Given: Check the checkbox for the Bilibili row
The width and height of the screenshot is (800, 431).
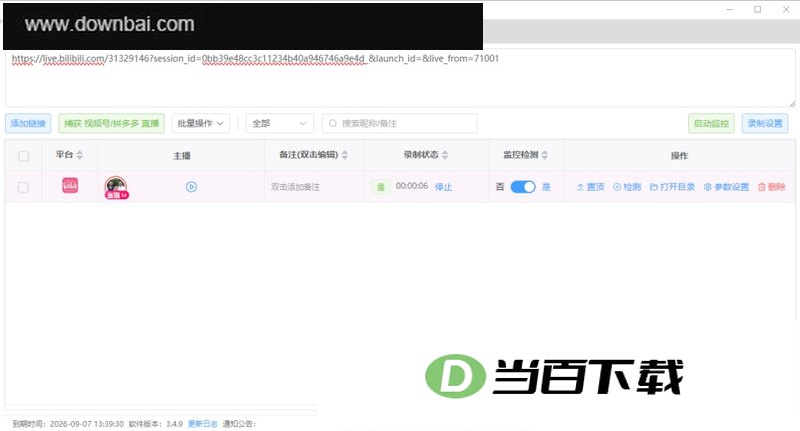Looking at the screenshot, I should 23,187.
